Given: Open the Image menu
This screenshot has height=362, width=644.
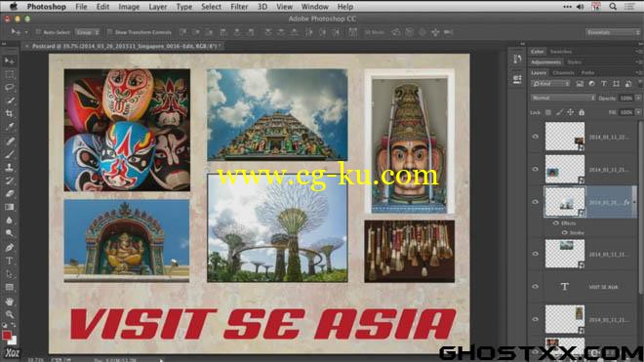Looking at the screenshot, I should 129,7.
